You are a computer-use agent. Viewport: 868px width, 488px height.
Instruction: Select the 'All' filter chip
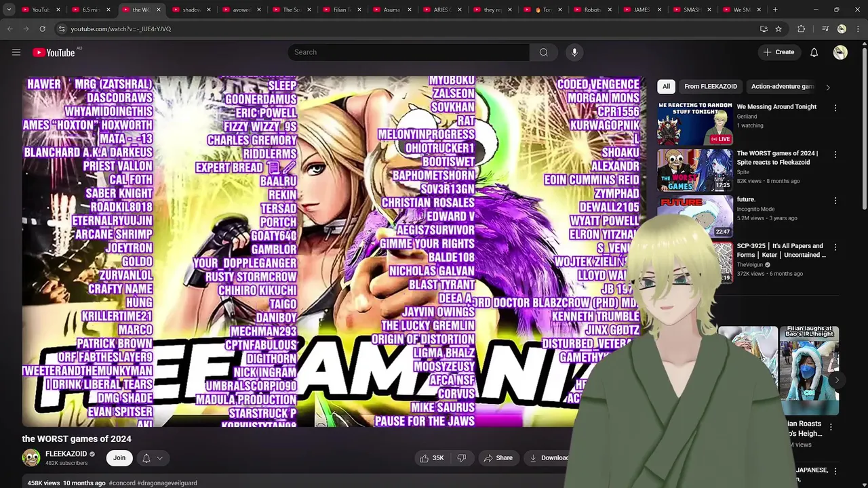(x=666, y=87)
